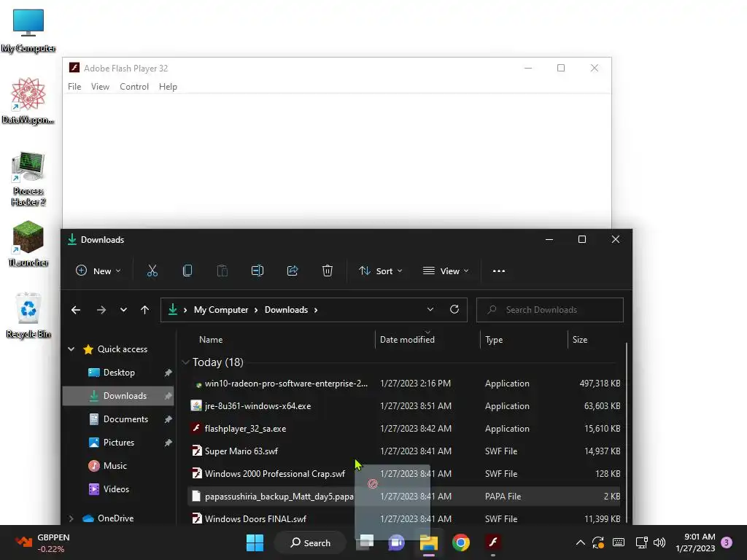Select Windows 2000 Professional Crap.swf

point(406,474)
